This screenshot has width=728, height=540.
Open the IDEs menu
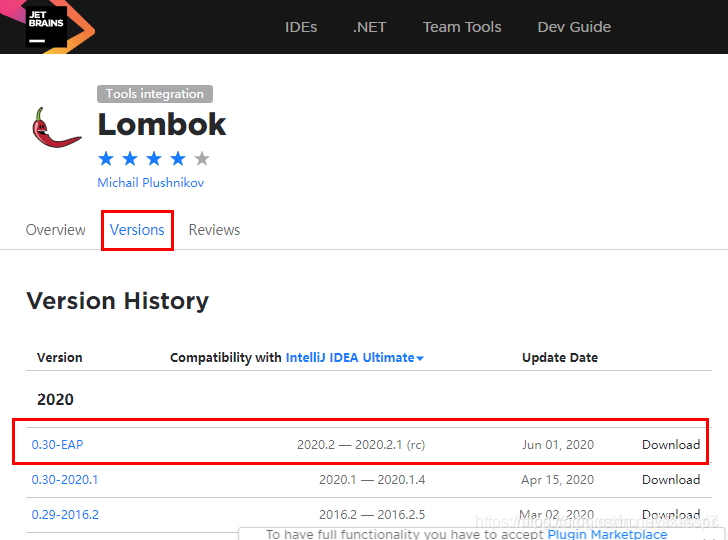[301, 27]
